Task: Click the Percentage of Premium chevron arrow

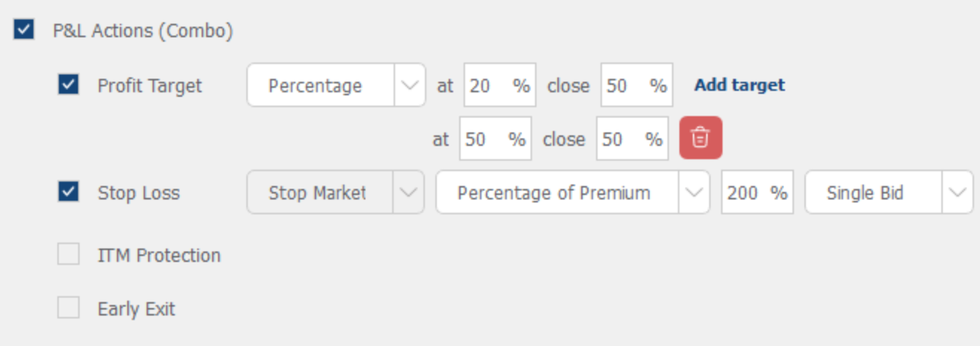Action: pyautogui.click(x=694, y=193)
